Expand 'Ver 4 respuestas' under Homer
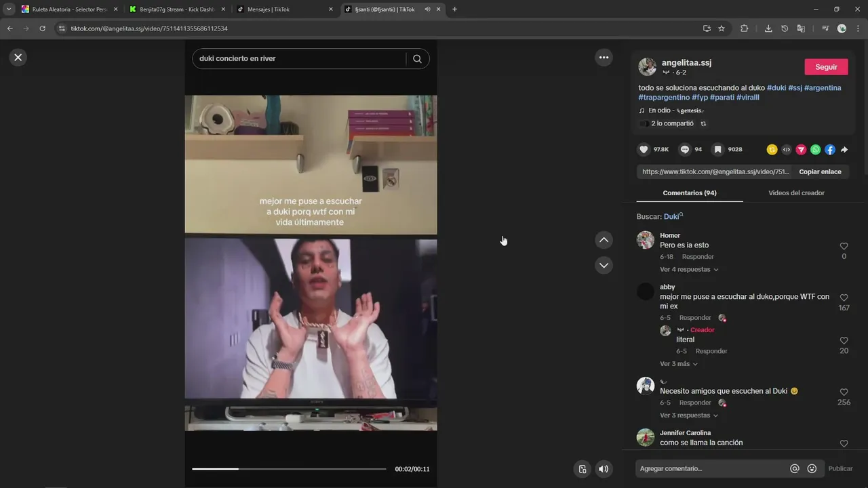The image size is (868, 488). 689,270
